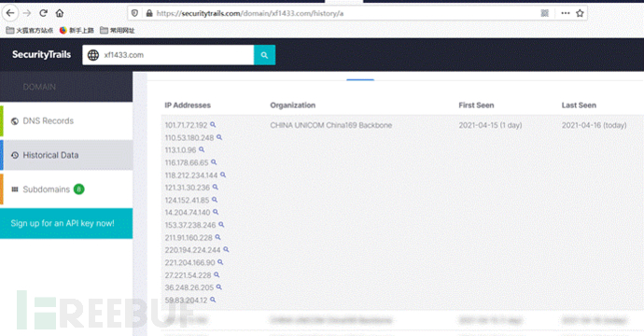Click the tracking protection shield icon
The height and width of the screenshot is (336, 644).
point(134,13)
